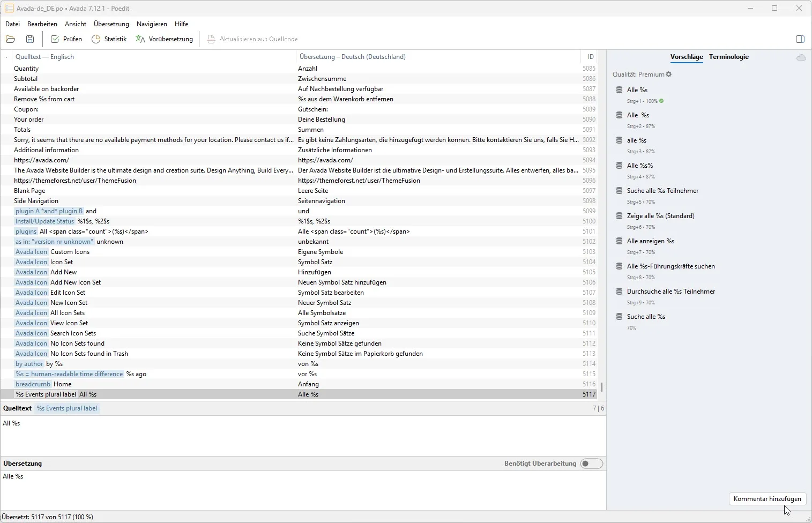Viewport: 812px width, 523px height.
Task: Pick icon for 'Suche alle %s' 70% suggestion
Action: (619, 317)
